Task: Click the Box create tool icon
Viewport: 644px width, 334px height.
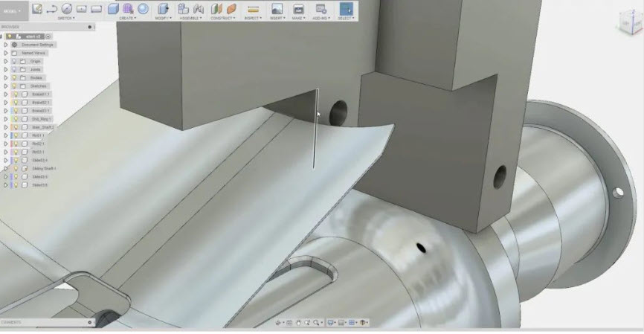Action: [x=113, y=9]
